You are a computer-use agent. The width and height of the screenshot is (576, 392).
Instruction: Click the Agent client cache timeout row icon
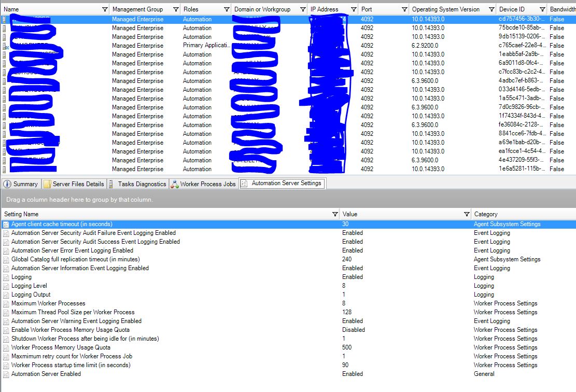pyautogui.click(x=6, y=224)
